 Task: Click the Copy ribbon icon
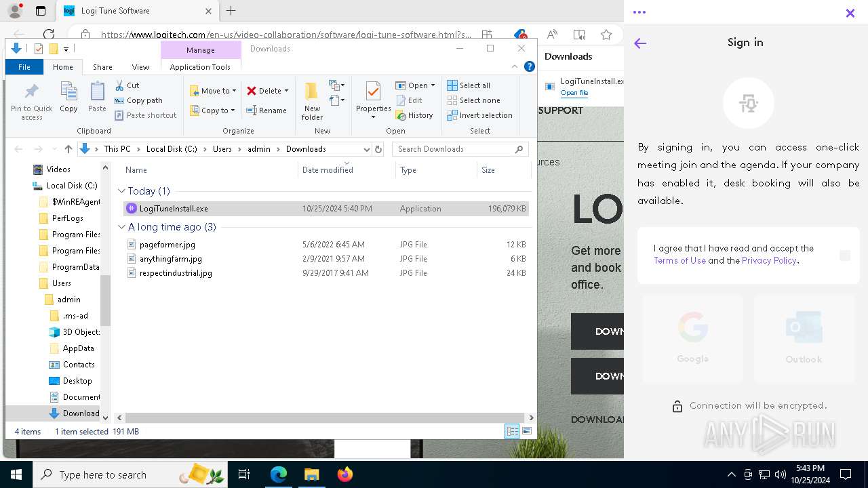(x=68, y=97)
